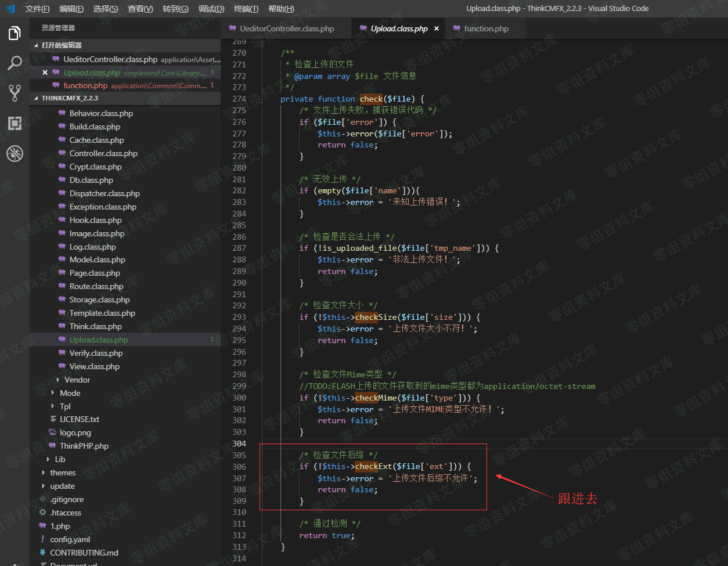Collapse the THINKCMFX_2.2.3 folder section

pos(69,98)
